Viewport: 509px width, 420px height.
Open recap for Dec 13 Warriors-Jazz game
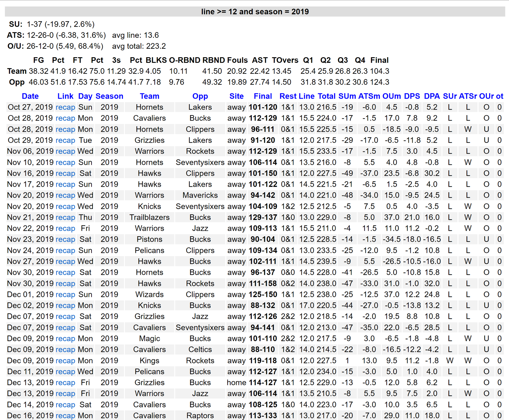pyautogui.click(x=65, y=393)
